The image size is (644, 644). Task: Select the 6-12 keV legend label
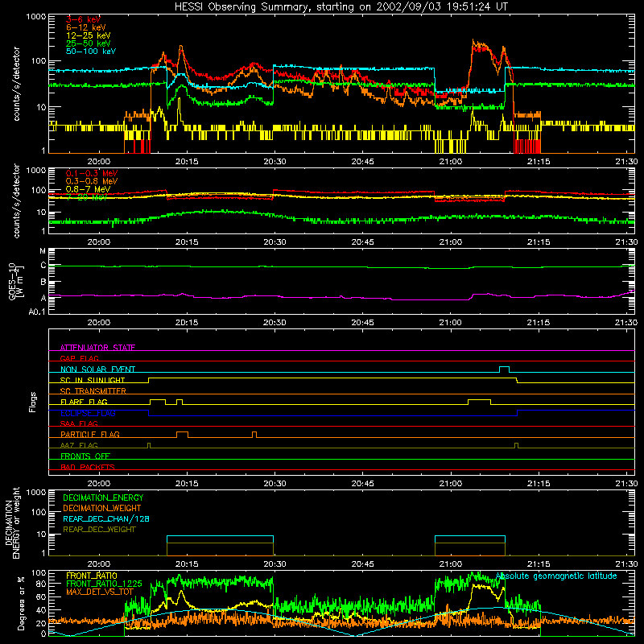pyautogui.click(x=86, y=27)
